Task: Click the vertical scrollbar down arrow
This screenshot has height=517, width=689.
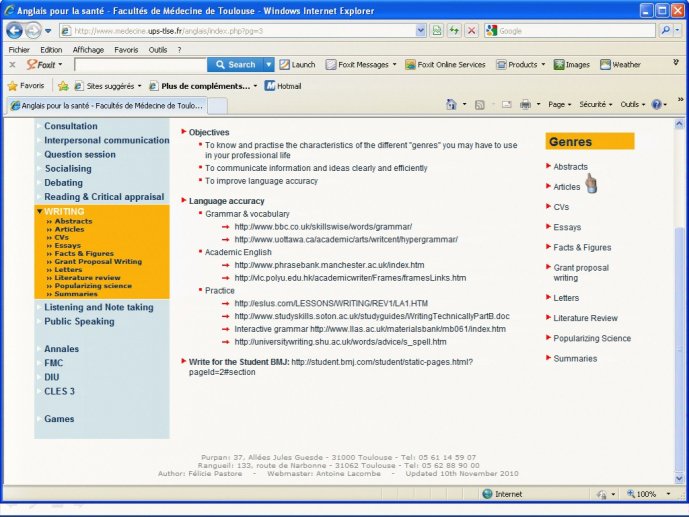Action: 679,478
